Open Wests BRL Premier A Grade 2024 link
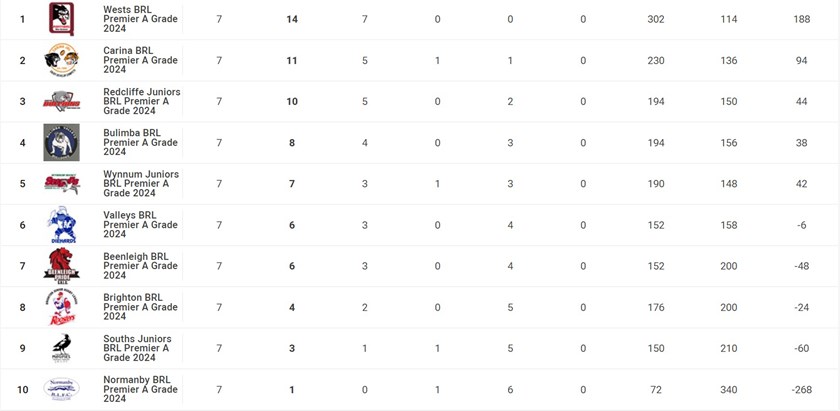Screen dimensions: 840x411 click(140, 19)
